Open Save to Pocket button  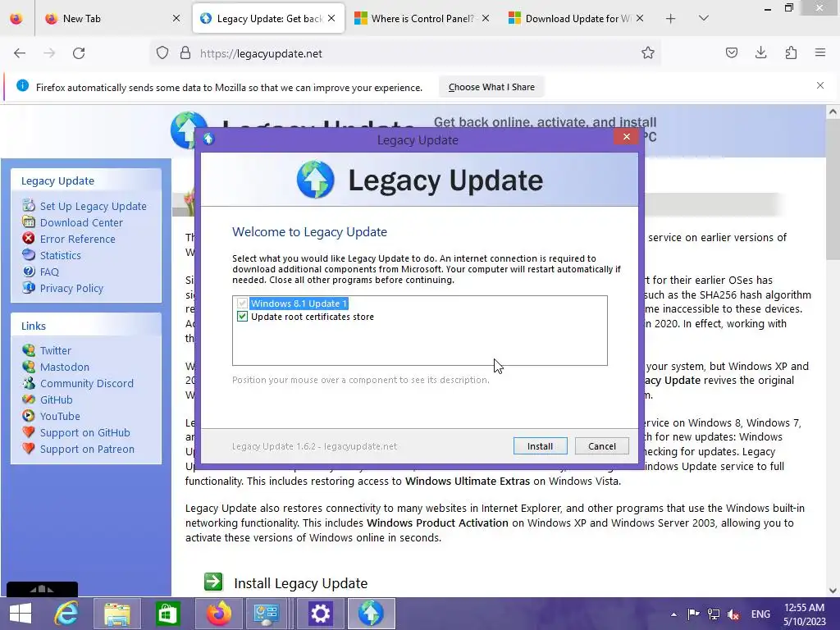pos(731,52)
